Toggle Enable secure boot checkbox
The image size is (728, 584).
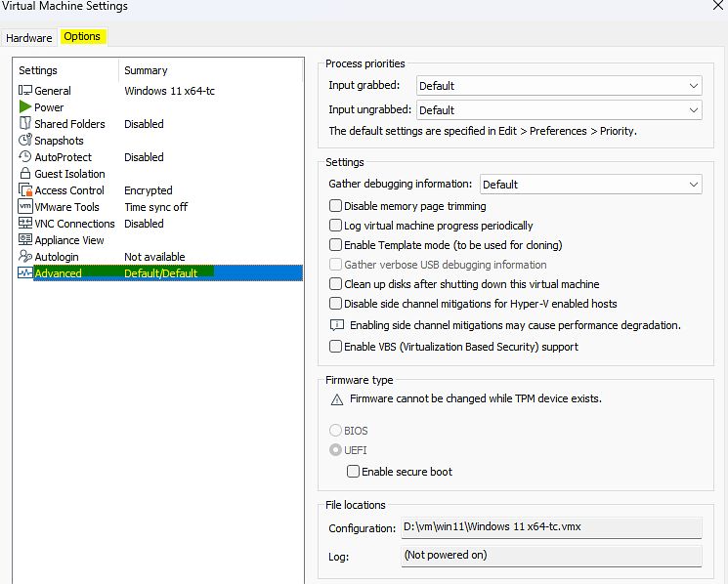click(x=354, y=472)
